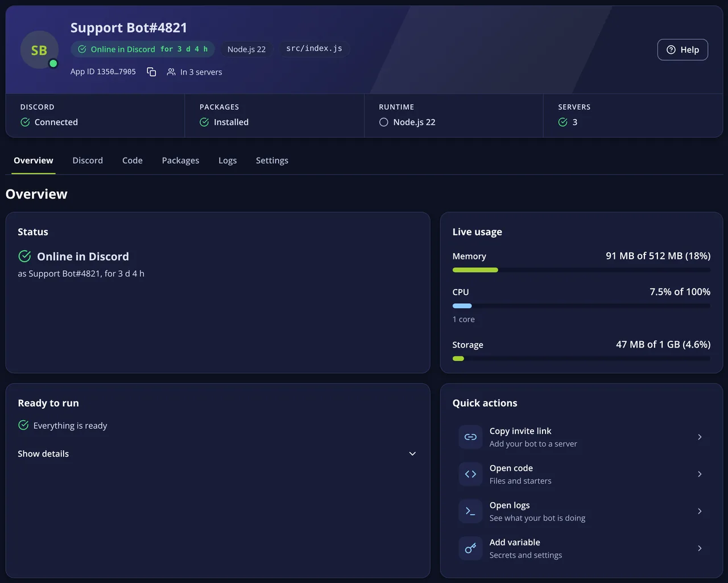Click the Storage usage progress bar
The image size is (728, 583).
click(x=581, y=359)
